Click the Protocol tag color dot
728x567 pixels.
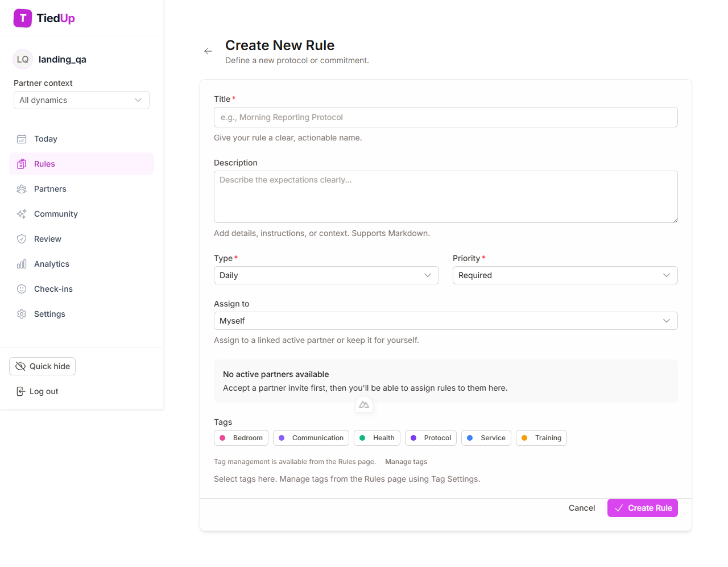pyautogui.click(x=414, y=438)
